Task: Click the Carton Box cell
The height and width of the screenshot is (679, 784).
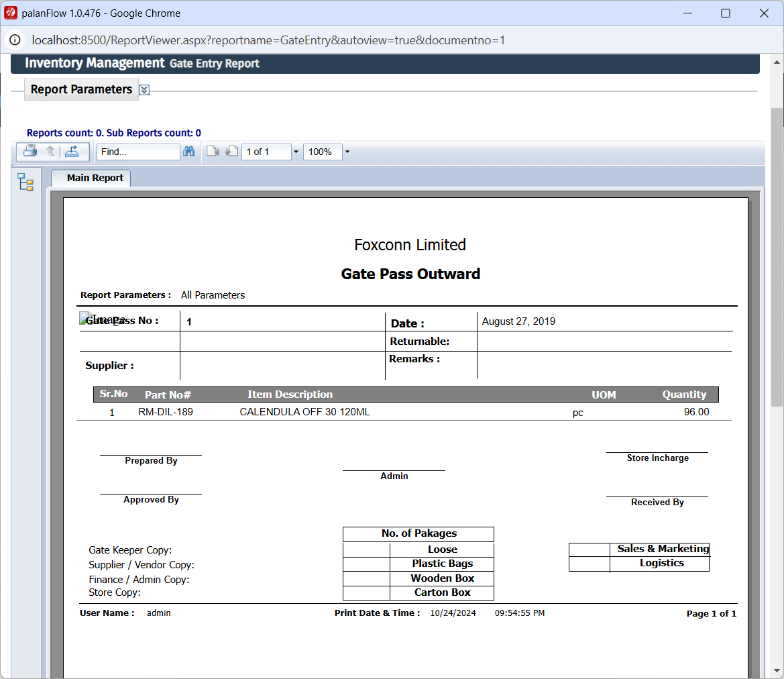Action: click(442, 592)
